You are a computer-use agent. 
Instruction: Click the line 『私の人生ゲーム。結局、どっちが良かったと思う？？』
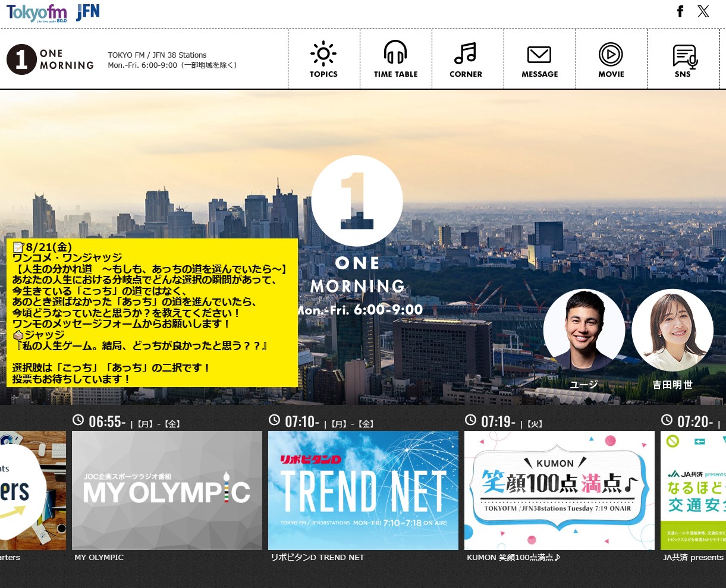pyautogui.click(x=141, y=346)
